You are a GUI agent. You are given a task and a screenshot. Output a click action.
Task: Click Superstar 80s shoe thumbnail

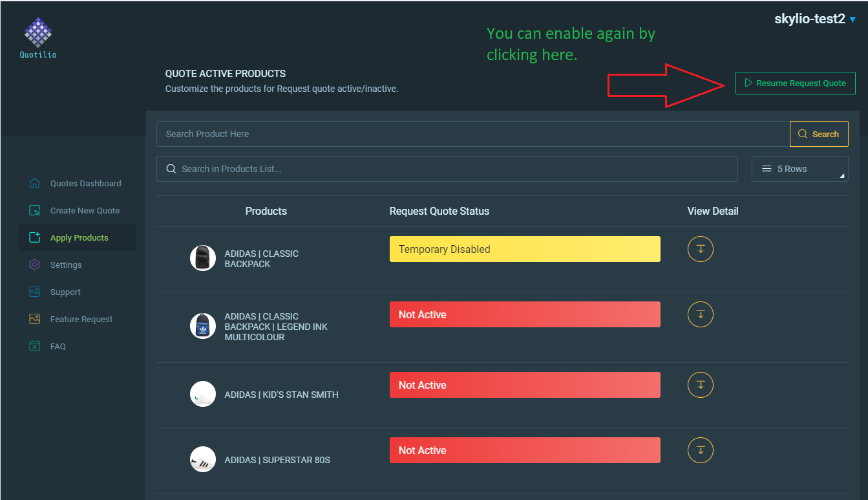point(203,459)
